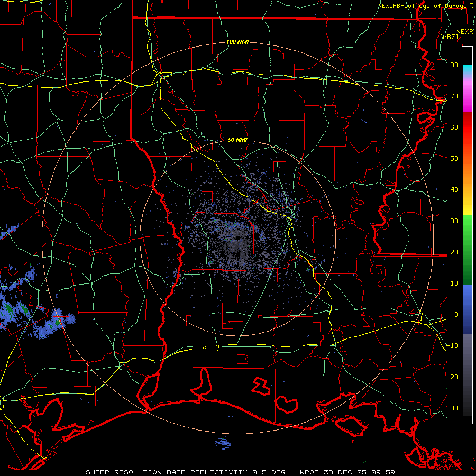The height and width of the screenshot is (476, 476).
Task: Click the green segment of the color bar
Action: (x=467, y=250)
